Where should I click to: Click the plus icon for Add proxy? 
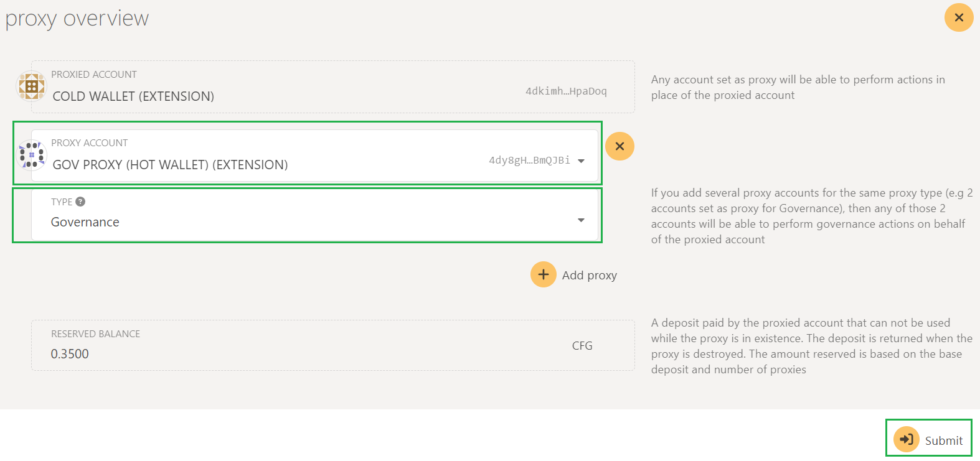coord(543,274)
